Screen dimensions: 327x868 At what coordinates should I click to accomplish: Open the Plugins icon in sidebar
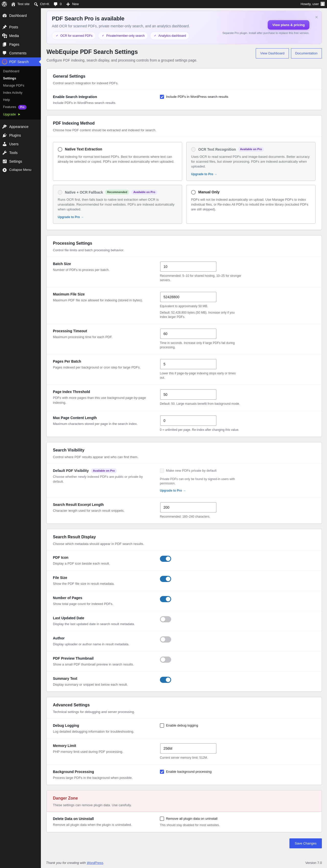click(5, 135)
